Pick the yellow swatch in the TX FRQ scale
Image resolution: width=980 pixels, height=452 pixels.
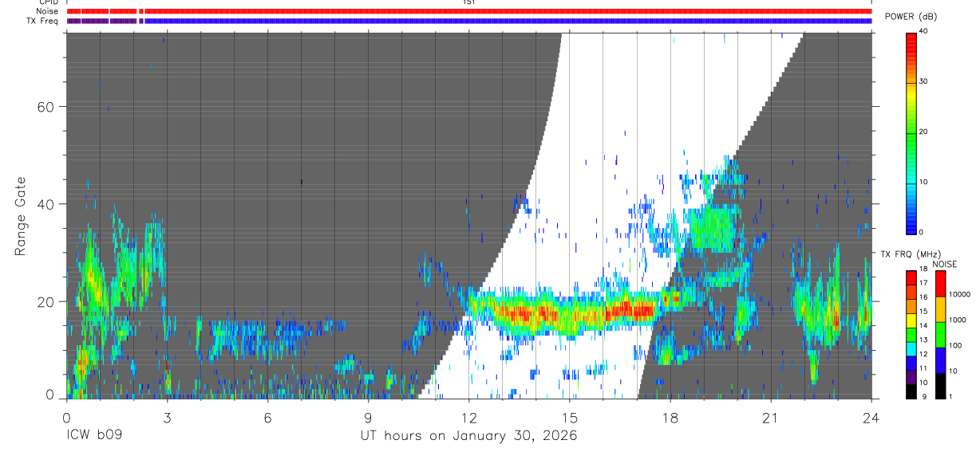pyautogui.click(x=911, y=319)
